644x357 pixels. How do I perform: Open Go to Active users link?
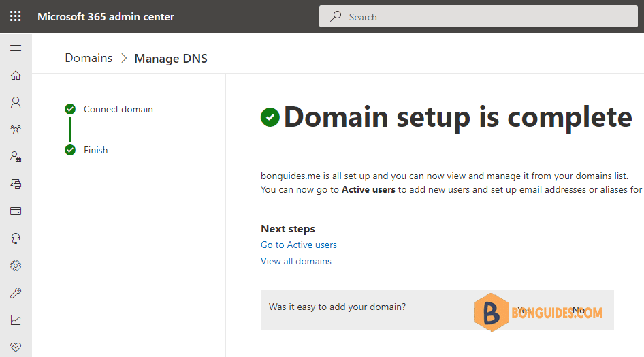[299, 245]
